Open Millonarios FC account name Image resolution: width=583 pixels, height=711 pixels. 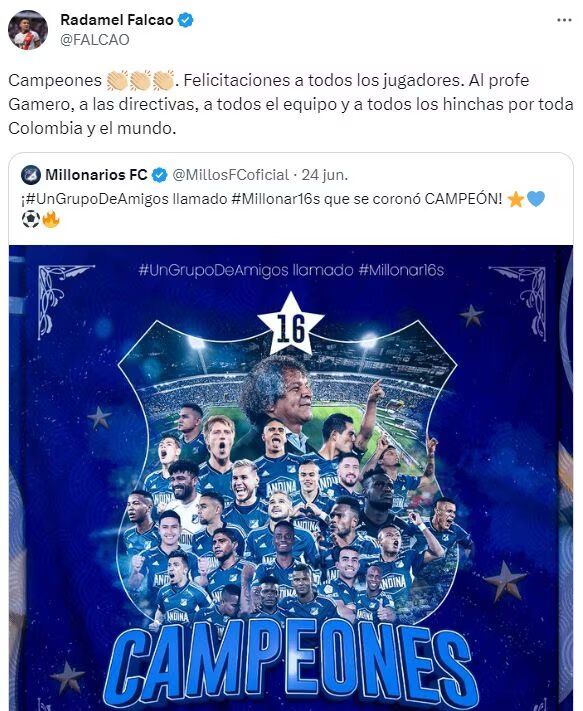[96, 175]
